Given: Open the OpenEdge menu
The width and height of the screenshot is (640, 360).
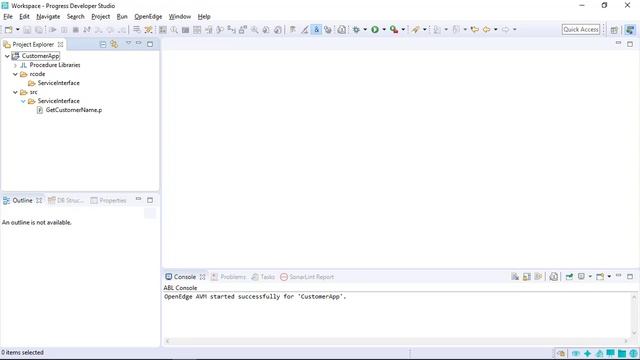Looking at the screenshot, I should pos(148,17).
